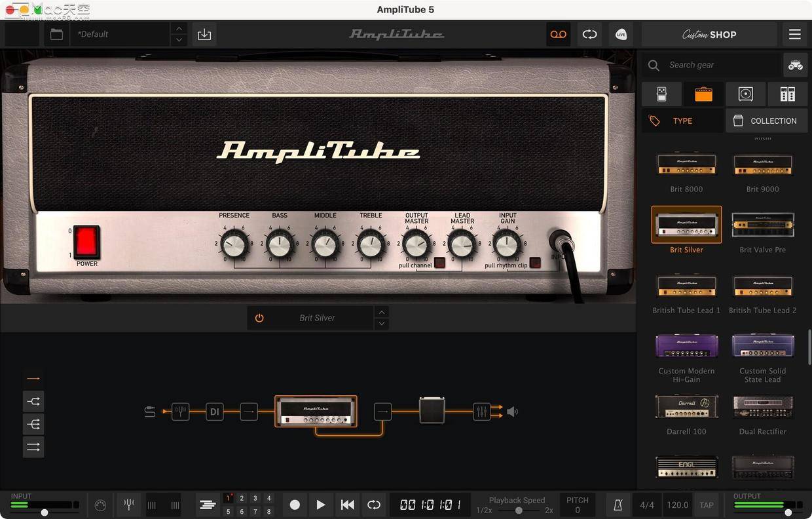This screenshot has width=812, height=519.
Task: Open the Brit Silver model selector
Action: 317,318
